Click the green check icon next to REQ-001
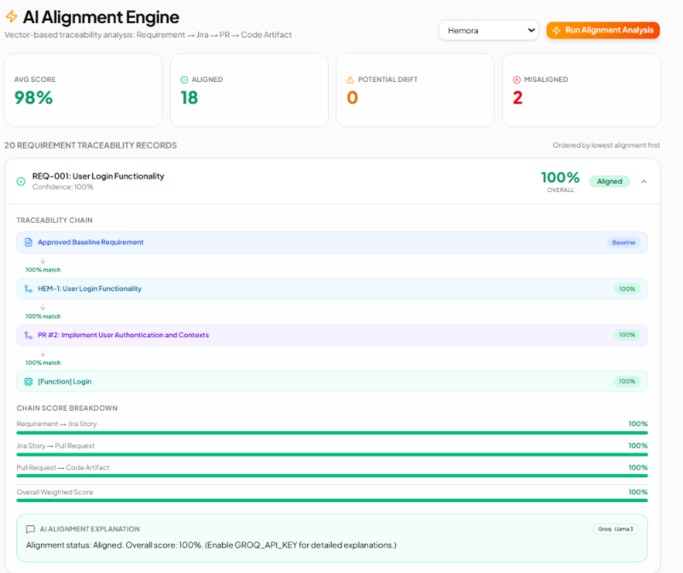Viewport: 683px width, 573px height. [21, 181]
